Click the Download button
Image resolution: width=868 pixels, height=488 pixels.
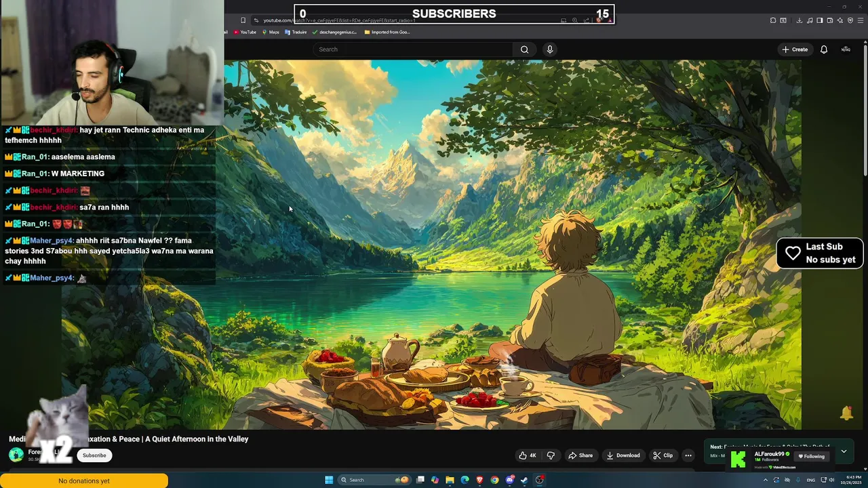[623, 455]
